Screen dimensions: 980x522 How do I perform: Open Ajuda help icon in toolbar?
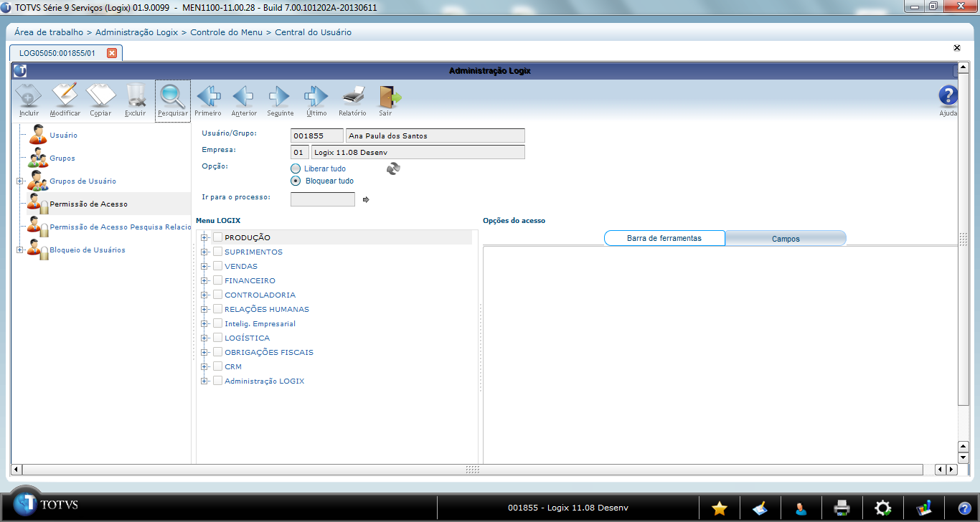tap(948, 100)
